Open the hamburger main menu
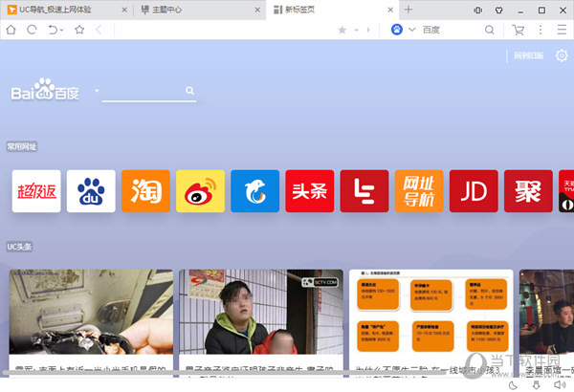Screen dimensions: 574x392 562,30
